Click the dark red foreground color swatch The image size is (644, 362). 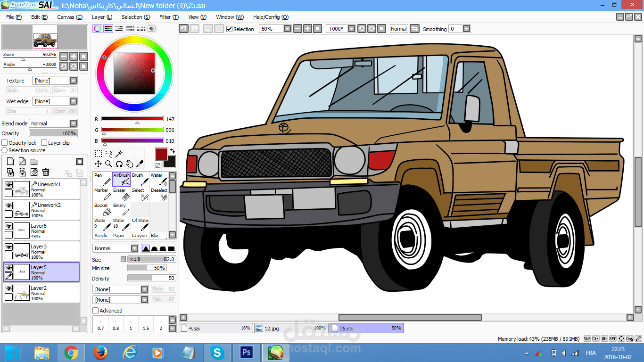pyautogui.click(x=162, y=154)
